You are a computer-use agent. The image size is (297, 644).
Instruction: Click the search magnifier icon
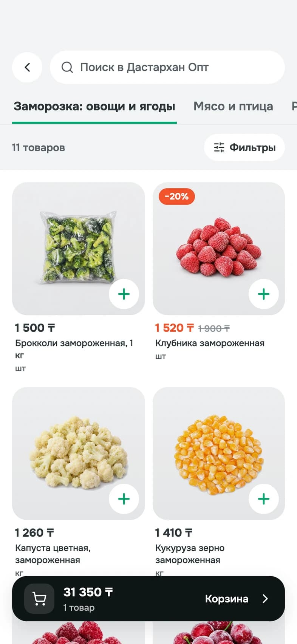coord(67,67)
